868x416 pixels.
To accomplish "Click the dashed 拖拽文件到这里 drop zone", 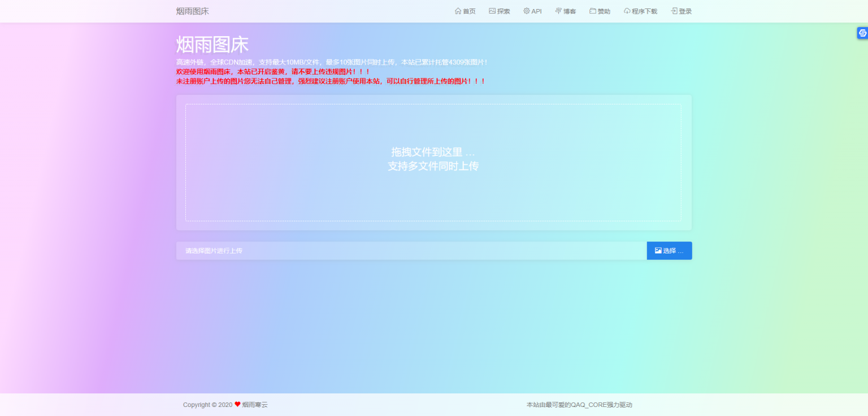I will pos(433,162).
